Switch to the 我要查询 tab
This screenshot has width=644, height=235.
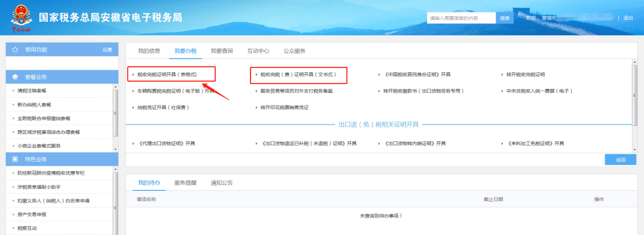[x=222, y=51]
